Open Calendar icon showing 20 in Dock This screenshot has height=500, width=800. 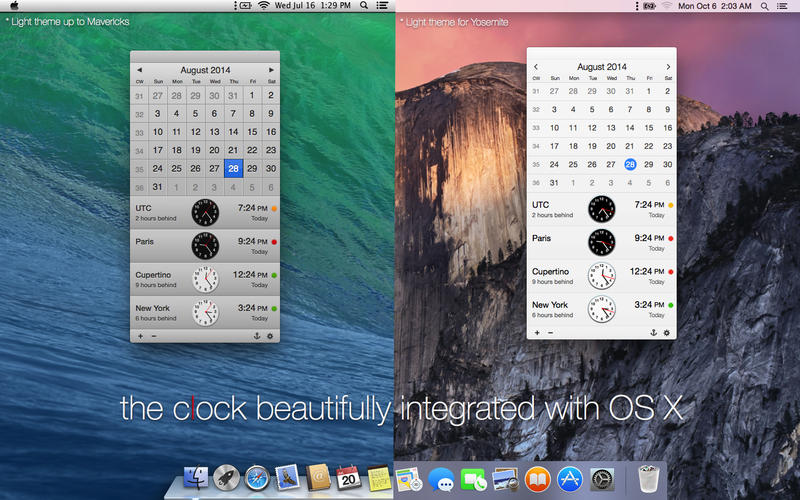(348, 478)
